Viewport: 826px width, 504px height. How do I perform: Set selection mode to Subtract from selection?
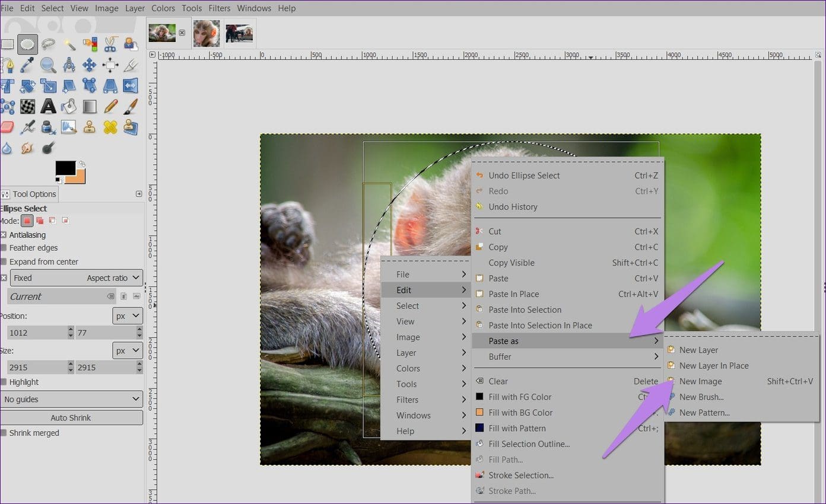point(52,221)
